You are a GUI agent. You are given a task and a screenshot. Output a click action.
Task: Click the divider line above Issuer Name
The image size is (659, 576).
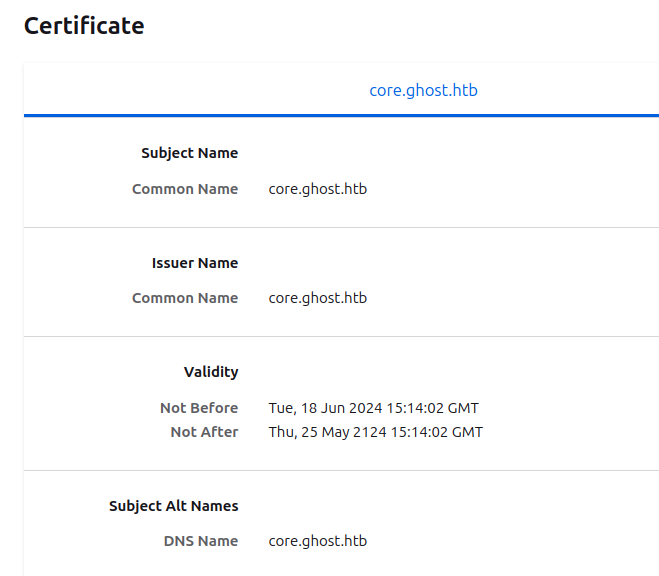(341, 227)
